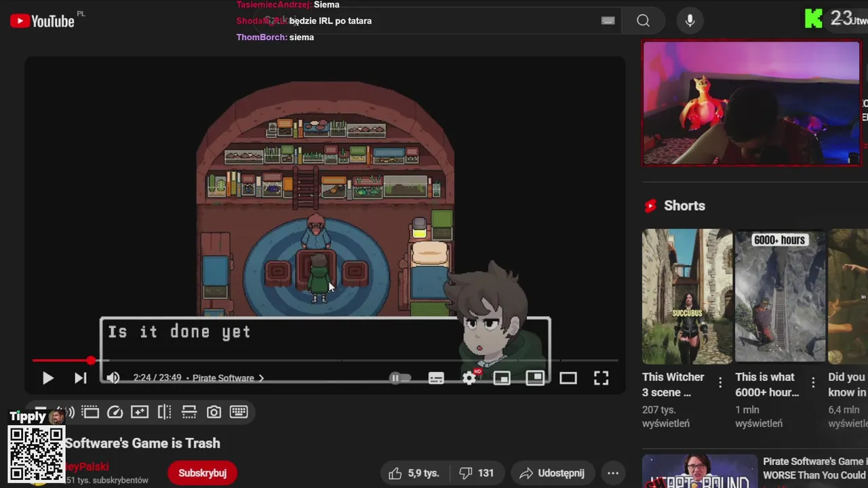Take a video screenshot with camera icon
The width and height of the screenshot is (868, 488).
(214, 412)
